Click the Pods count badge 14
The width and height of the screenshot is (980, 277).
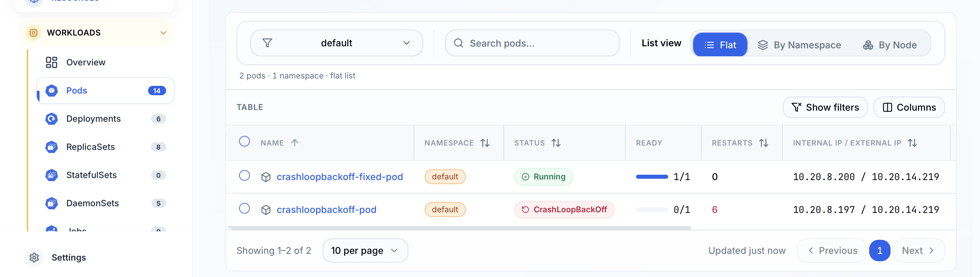[x=157, y=91]
